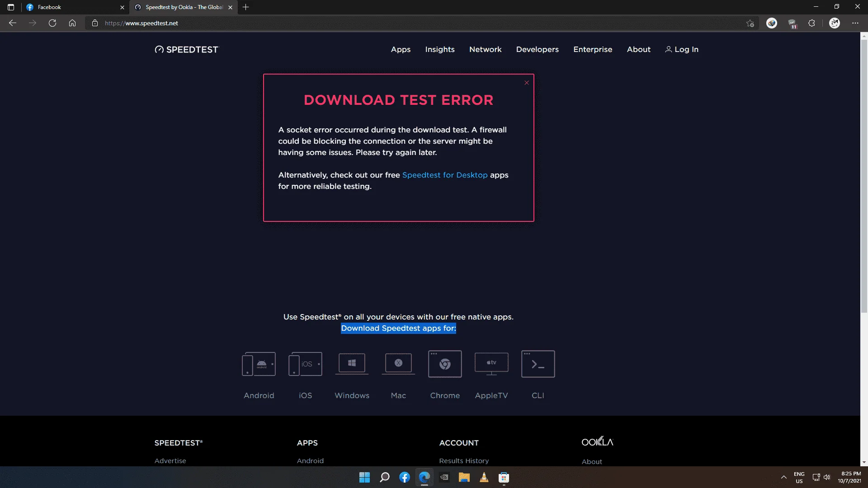Screen dimensions: 868x488
Task: Open the browser profile avatar
Action: (x=835, y=23)
